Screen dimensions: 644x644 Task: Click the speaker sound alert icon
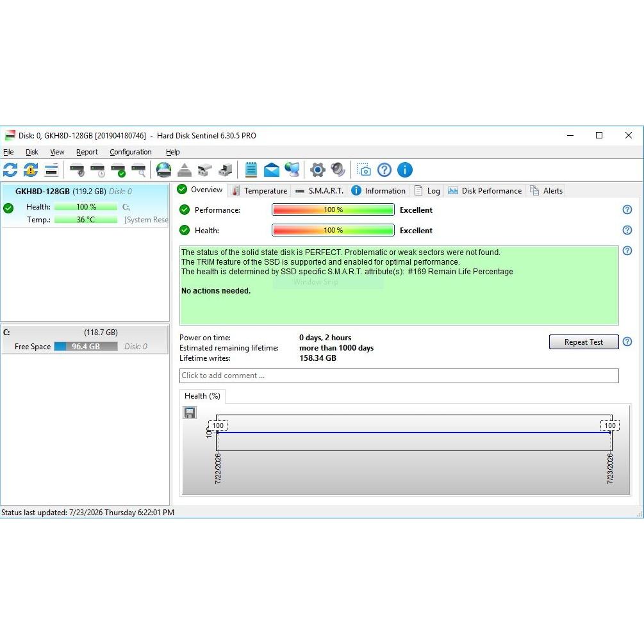point(338,170)
